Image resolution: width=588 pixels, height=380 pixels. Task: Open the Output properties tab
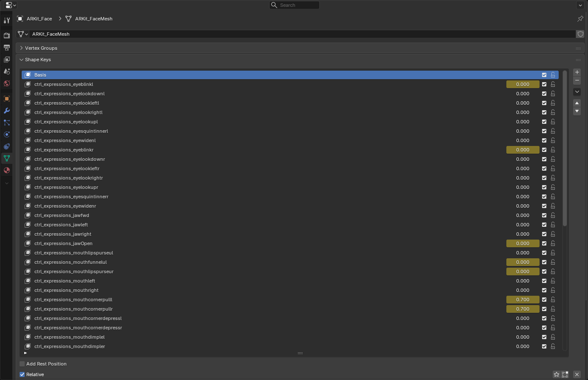coord(6,48)
